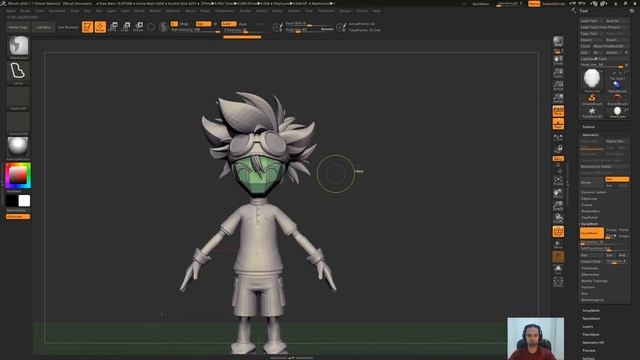Toggle the Rgb paint button

203,24
